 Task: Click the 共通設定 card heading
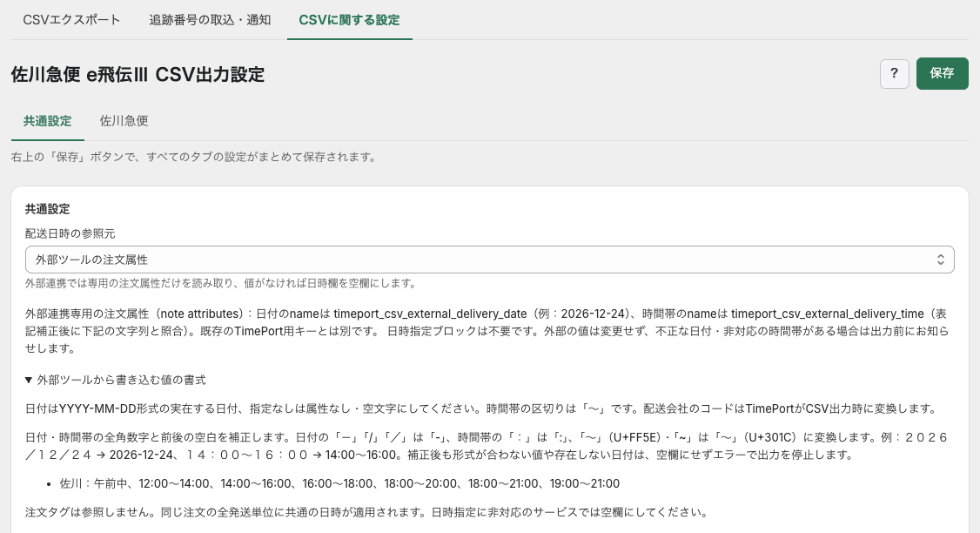(48, 209)
